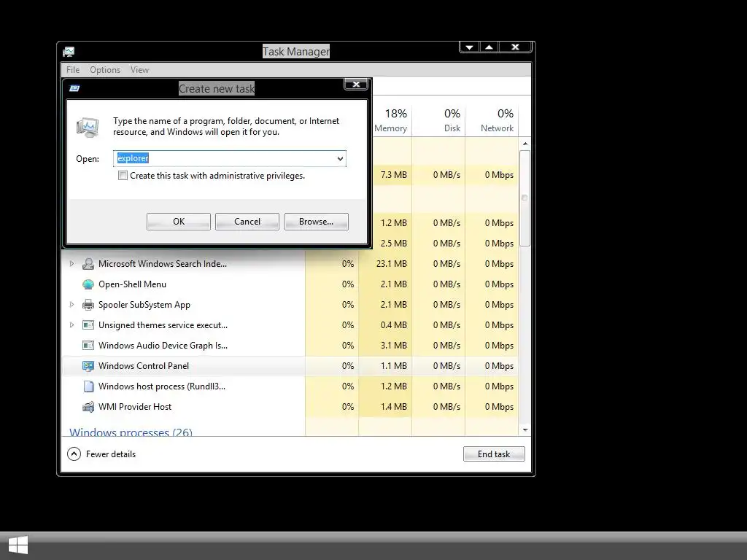The width and height of the screenshot is (747, 560).
Task: Open the File menu
Action: 73,70
